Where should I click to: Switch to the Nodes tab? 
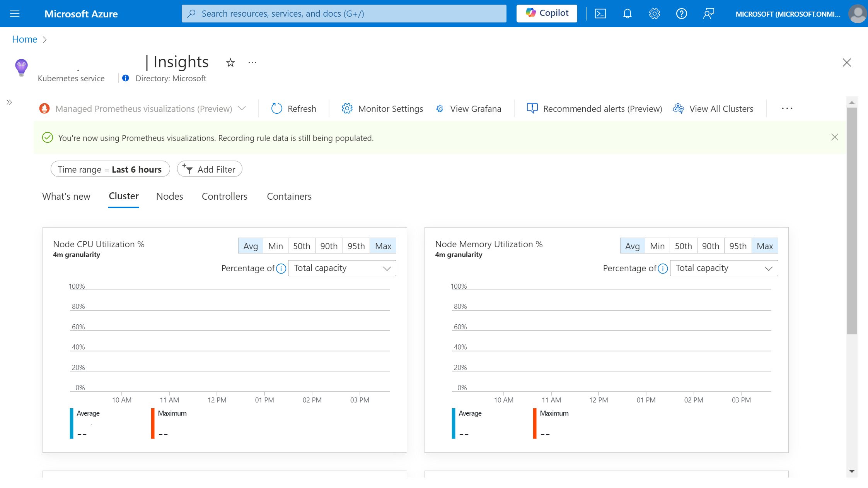[x=169, y=196]
